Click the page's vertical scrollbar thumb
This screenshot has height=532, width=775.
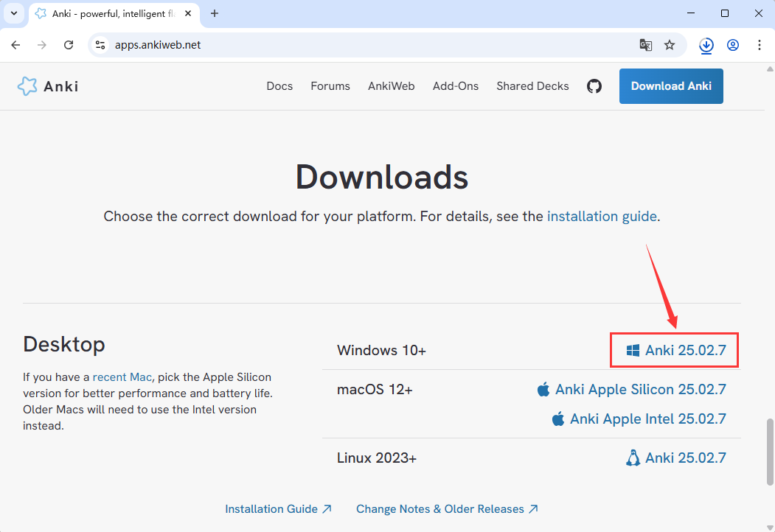[770, 452]
